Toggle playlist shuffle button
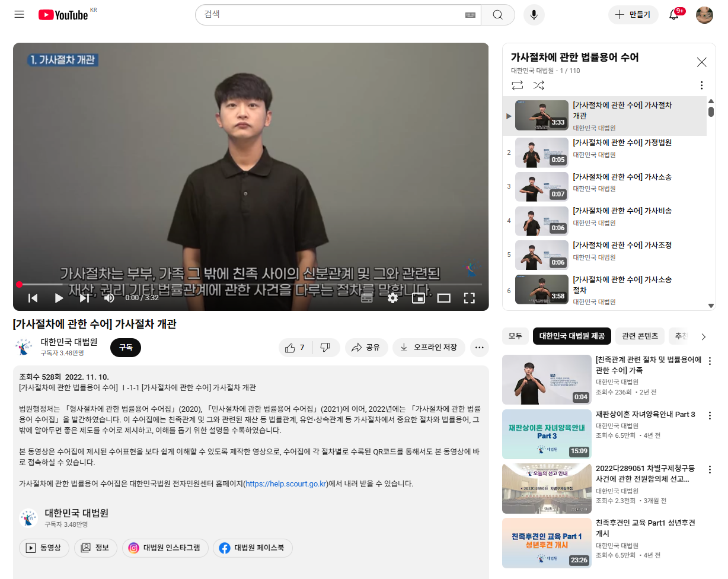This screenshot has height=579, width=728. [538, 85]
